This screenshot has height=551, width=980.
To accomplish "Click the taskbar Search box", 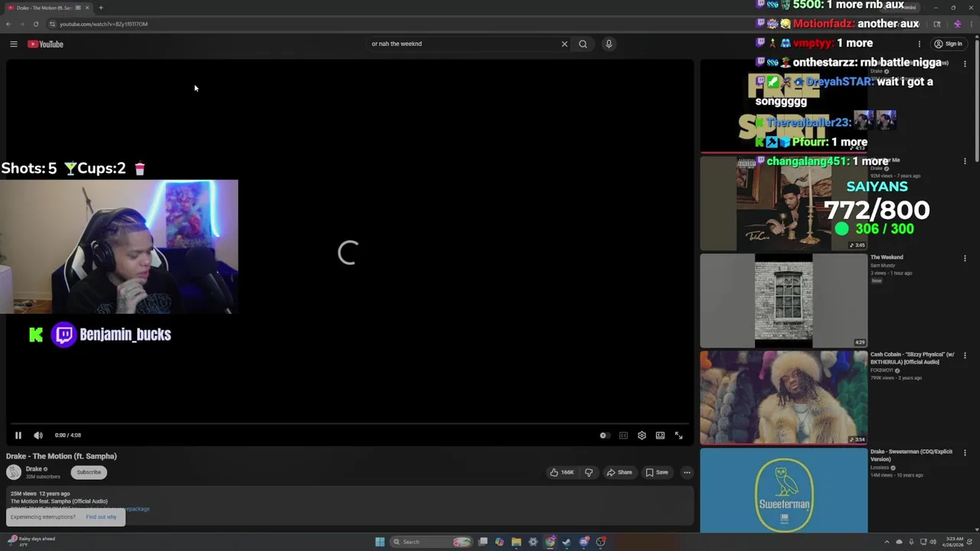I will (431, 542).
